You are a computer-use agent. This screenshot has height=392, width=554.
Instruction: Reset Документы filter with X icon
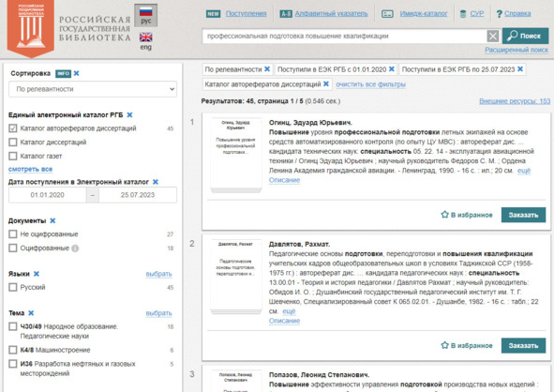[x=52, y=221]
